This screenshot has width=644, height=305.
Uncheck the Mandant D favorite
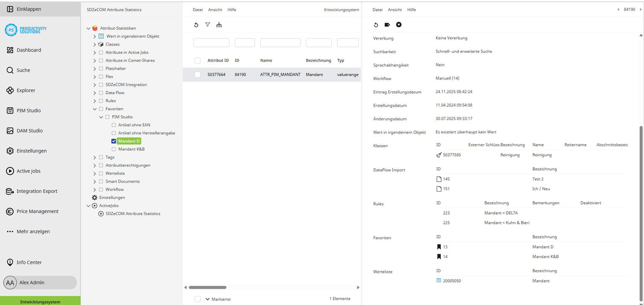(x=114, y=141)
